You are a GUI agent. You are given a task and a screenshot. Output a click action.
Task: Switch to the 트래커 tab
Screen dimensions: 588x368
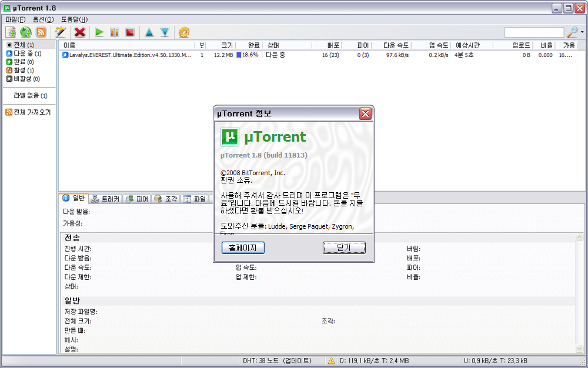pos(106,199)
